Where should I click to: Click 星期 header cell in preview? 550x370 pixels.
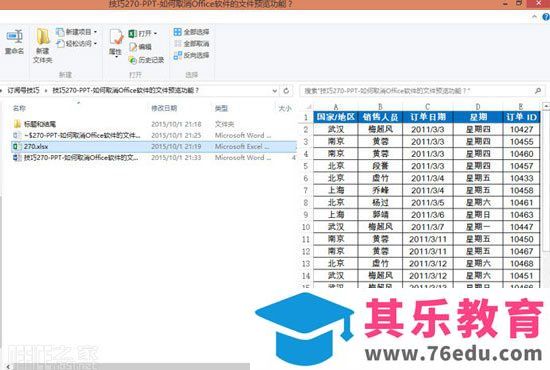pyautogui.click(x=478, y=117)
